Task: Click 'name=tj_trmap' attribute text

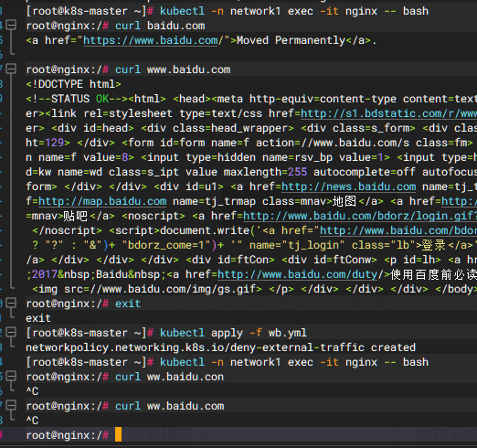Action: [215, 201]
